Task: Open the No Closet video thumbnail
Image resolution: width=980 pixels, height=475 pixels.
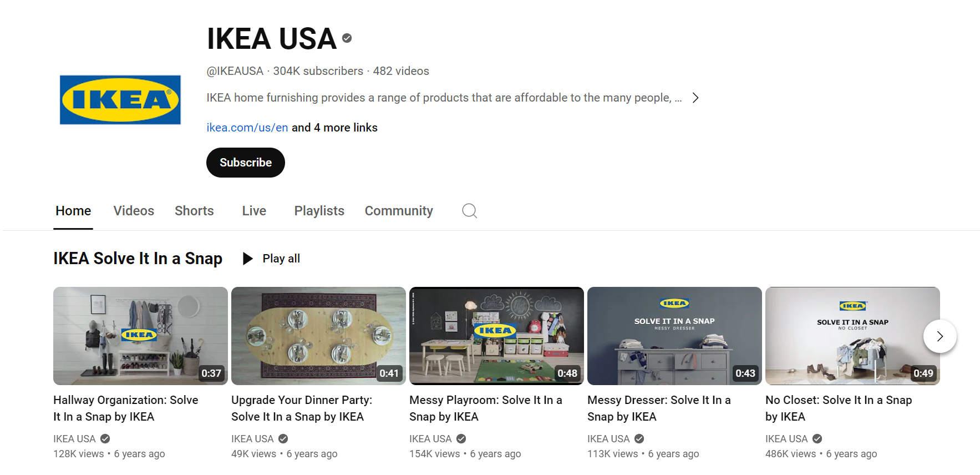Action: 852,336
